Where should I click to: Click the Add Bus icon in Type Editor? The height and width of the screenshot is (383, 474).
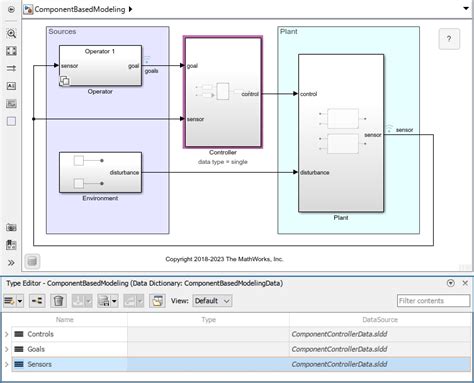point(9,301)
